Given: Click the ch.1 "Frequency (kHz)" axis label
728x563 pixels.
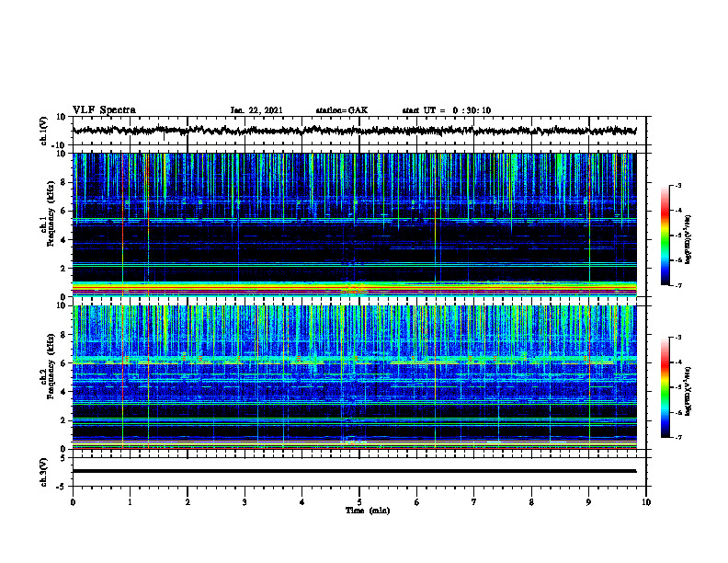Looking at the screenshot, I should [51, 214].
